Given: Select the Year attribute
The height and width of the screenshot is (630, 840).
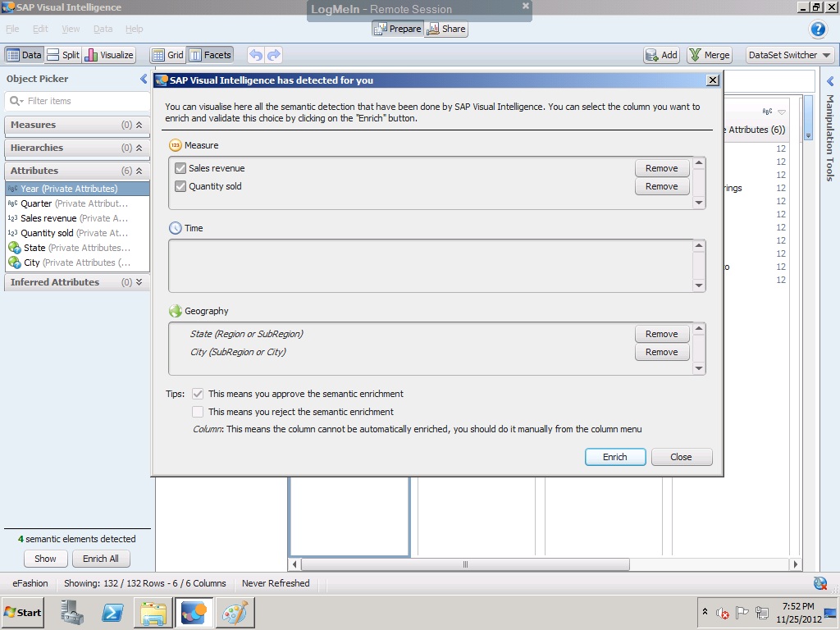Looking at the screenshot, I should [x=78, y=189].
